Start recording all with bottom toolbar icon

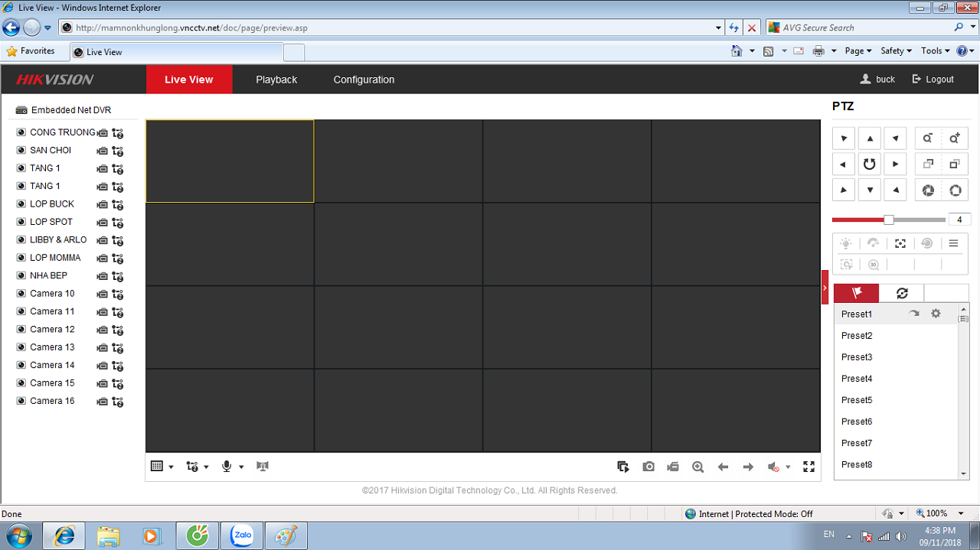click(673, 467)
